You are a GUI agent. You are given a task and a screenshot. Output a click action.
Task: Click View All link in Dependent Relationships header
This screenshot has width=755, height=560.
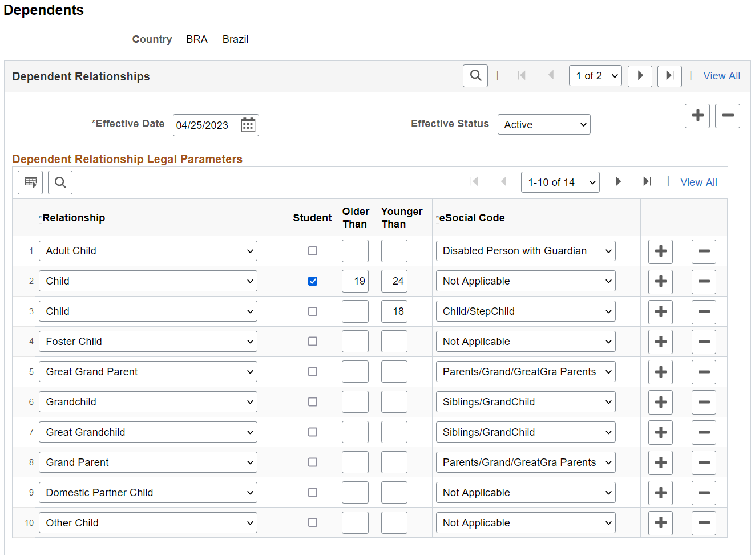click(721, 76)
